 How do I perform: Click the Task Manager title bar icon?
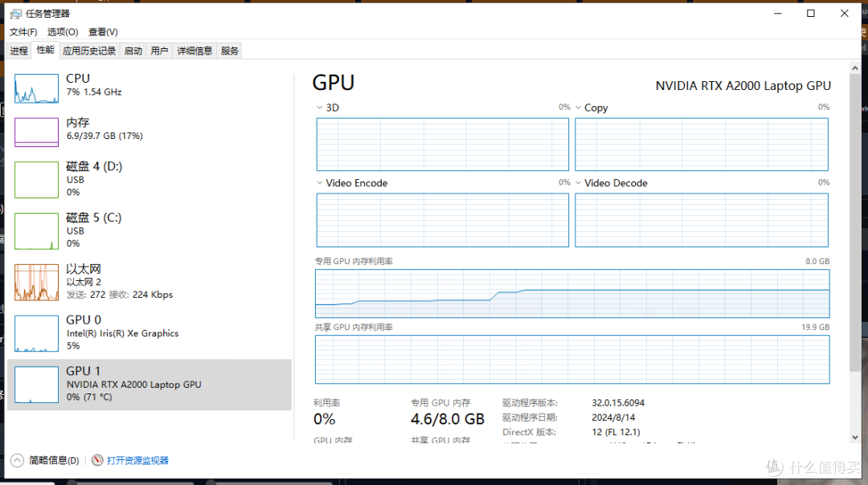coord(14,14)
